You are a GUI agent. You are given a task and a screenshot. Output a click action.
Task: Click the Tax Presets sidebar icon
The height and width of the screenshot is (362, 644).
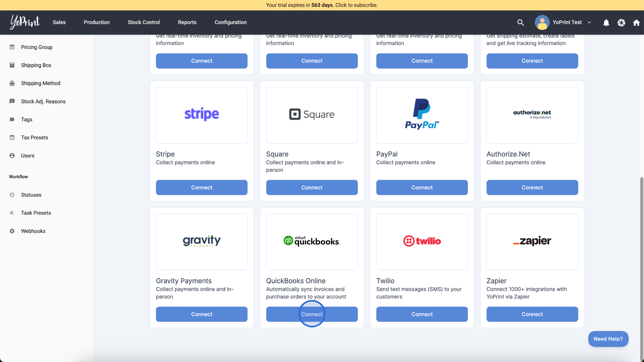point(12,137)
